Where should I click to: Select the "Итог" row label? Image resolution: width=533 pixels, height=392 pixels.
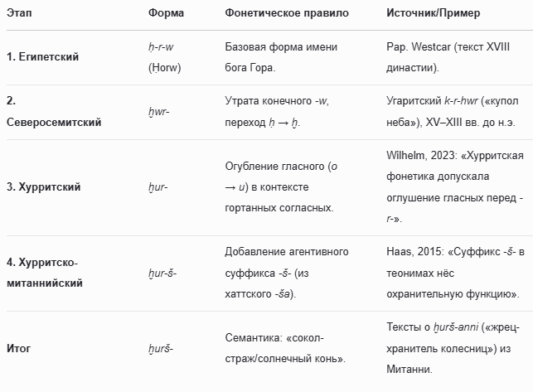point(18,348)
